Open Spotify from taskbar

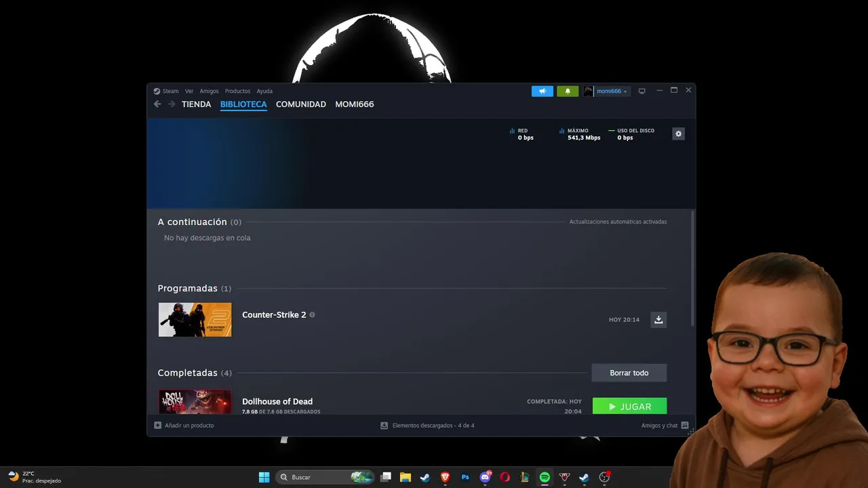[545, 477]
